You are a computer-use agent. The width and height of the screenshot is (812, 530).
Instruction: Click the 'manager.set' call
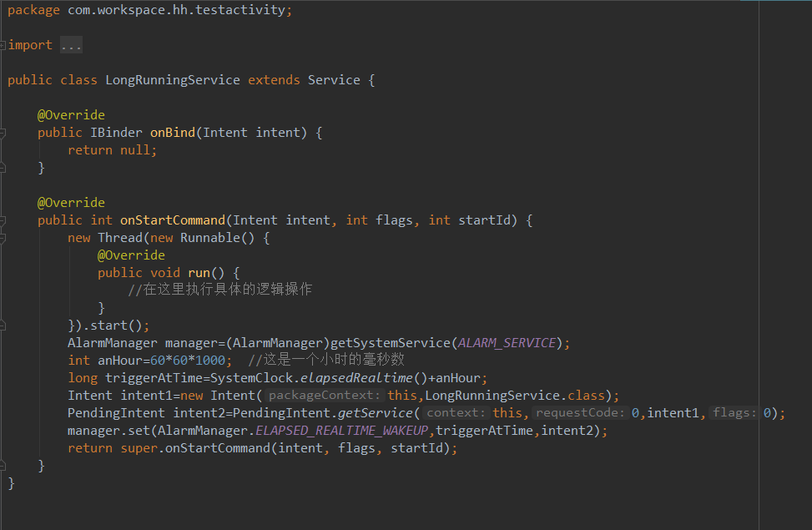(x=108, y=431)
